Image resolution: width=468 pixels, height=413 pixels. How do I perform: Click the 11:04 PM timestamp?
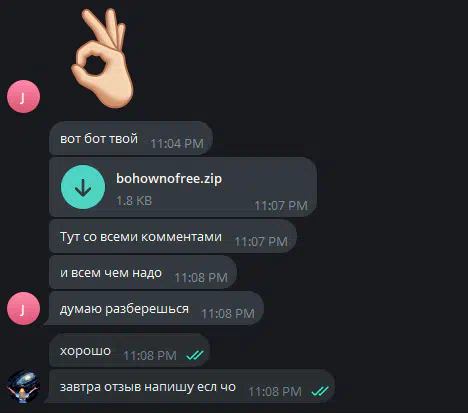pyautogui.click(x=177, y=144)
